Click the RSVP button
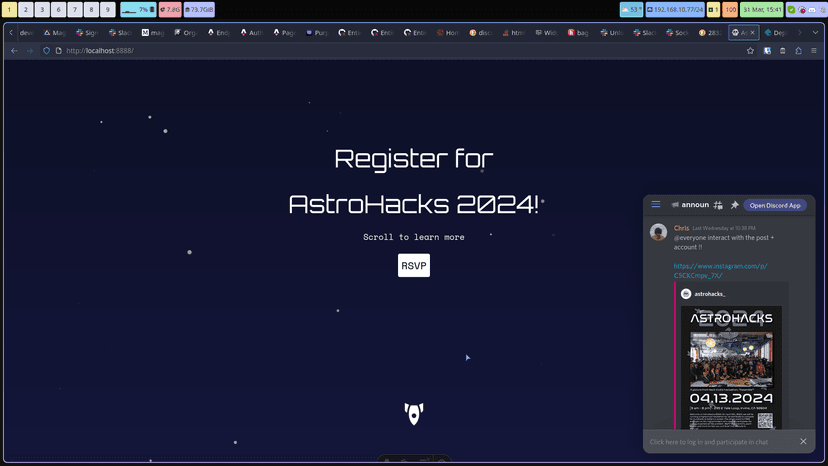 [414, 265]
